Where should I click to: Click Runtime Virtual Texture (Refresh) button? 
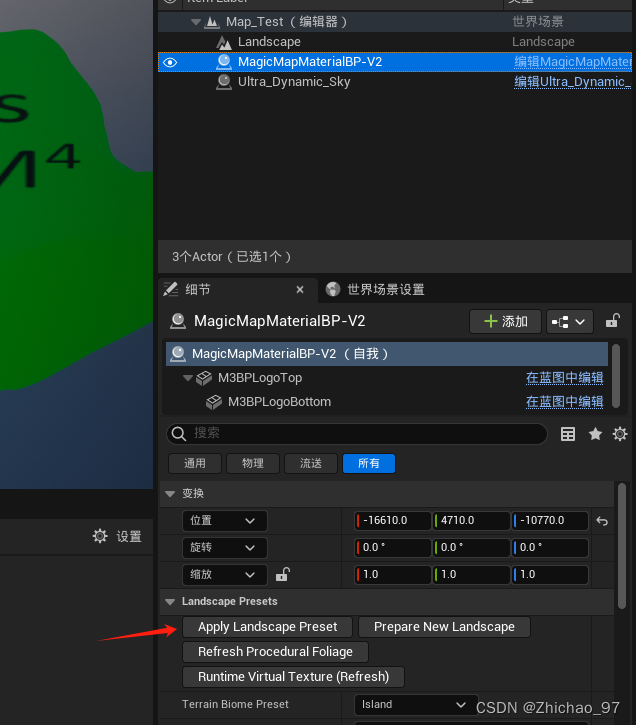(x=294, y=677)
